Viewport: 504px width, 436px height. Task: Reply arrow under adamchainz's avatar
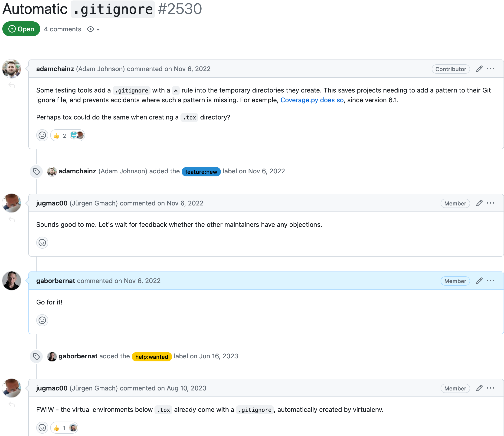(12, 85)
